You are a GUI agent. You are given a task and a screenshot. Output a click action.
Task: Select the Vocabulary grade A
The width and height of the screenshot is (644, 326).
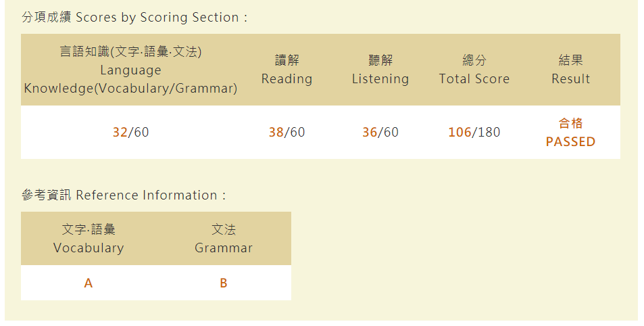tap(89, 283)
